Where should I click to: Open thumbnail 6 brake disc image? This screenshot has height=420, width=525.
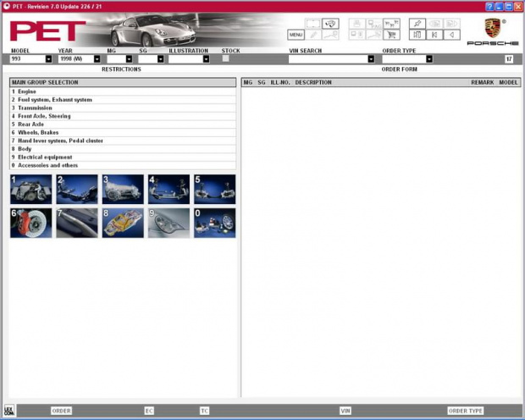click(31, 223)
